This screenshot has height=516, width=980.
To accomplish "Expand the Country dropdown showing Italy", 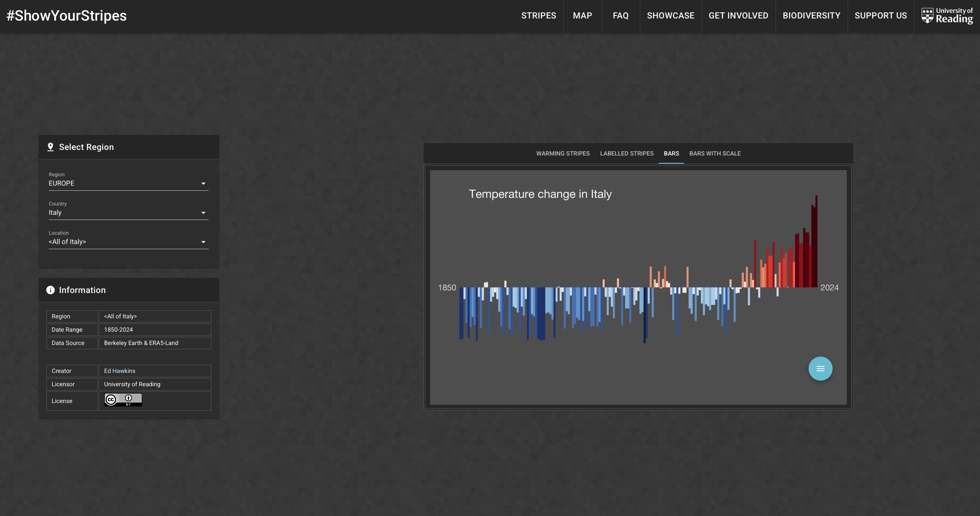I will 128,213.
